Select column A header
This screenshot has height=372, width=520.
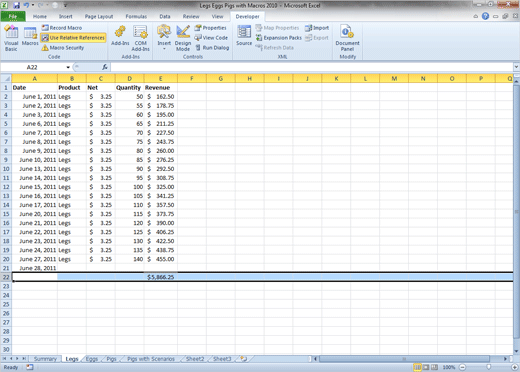coord(35,79)
